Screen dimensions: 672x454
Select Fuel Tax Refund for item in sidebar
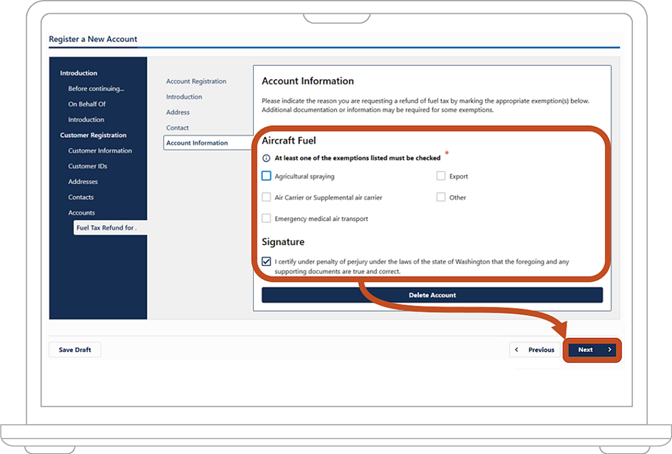click(x=110, y=228)
